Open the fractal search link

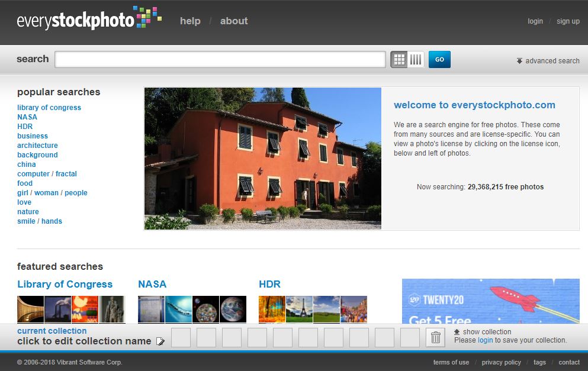tap(66, 174)
